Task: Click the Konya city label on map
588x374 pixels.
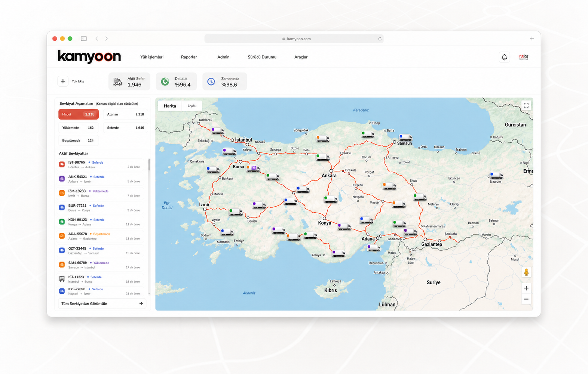Action: coord(324,223)
